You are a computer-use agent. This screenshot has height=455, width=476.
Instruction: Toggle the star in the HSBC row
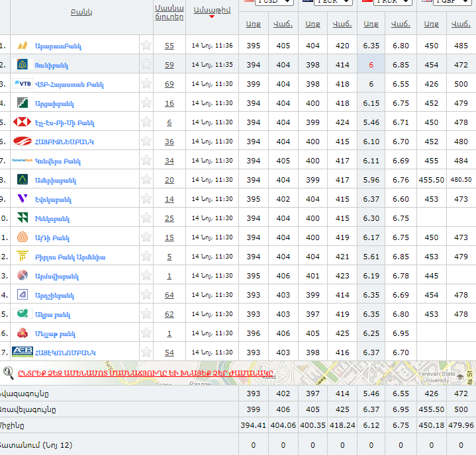146,122
